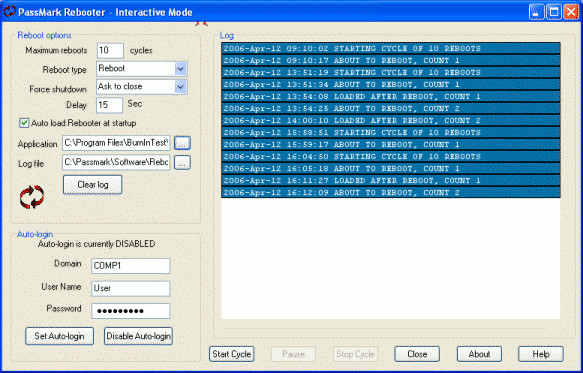Select log entry 16:12:09 ABOUT TO REBOOT
Viewport: 583px width, 373px height.
(391, 193)
